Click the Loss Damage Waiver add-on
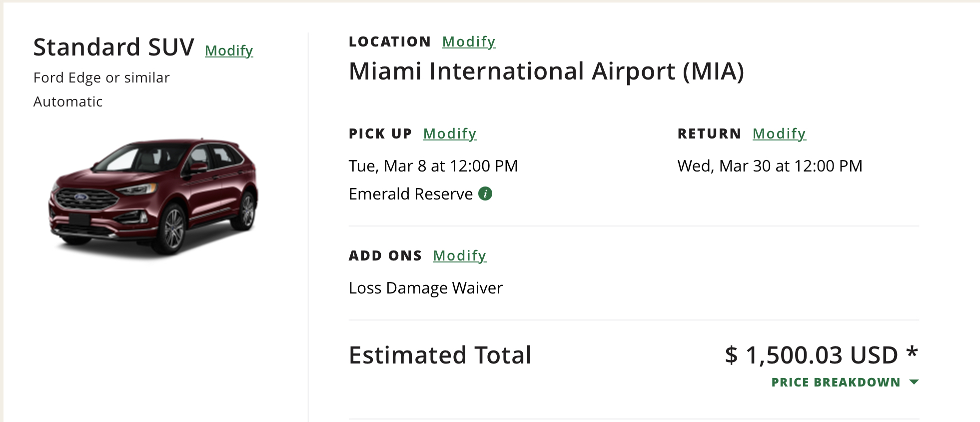Screen dimensions: 980x422 (425, 288)
